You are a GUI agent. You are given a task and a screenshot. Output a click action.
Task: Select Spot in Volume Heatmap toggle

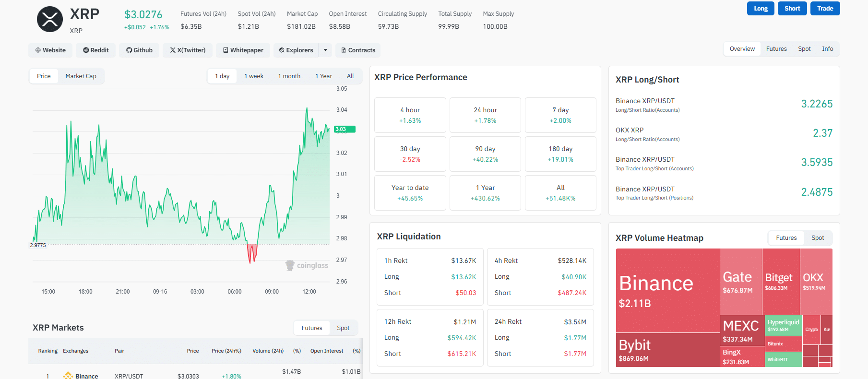[818, 238]
